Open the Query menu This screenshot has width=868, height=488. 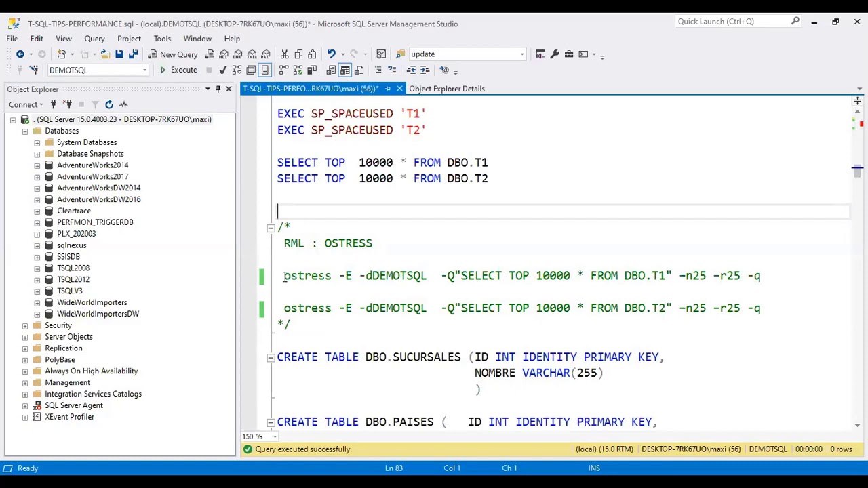click(x=94, y=39)
